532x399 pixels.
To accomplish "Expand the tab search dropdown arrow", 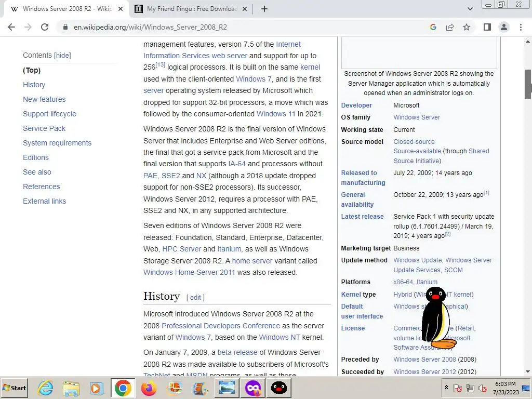I will tap(470, 9).
